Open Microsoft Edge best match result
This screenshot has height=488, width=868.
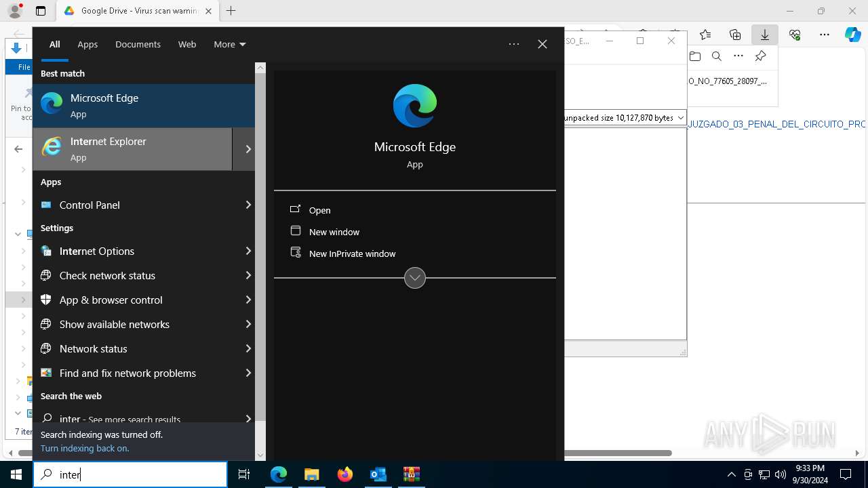[x=144, y=106]
